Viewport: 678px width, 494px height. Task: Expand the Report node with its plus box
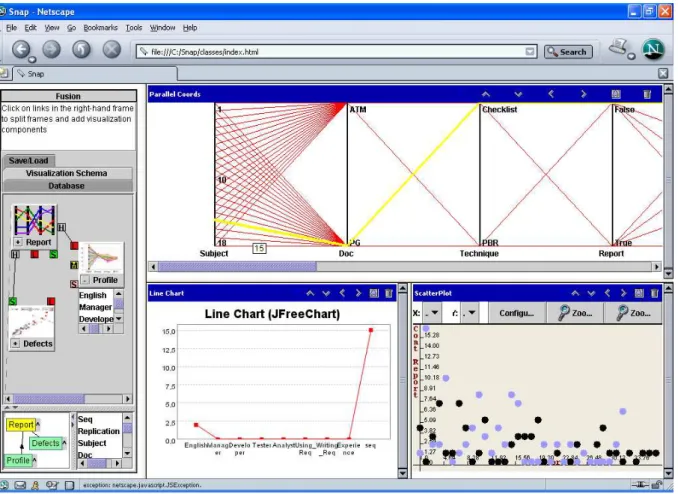[18, 242]
